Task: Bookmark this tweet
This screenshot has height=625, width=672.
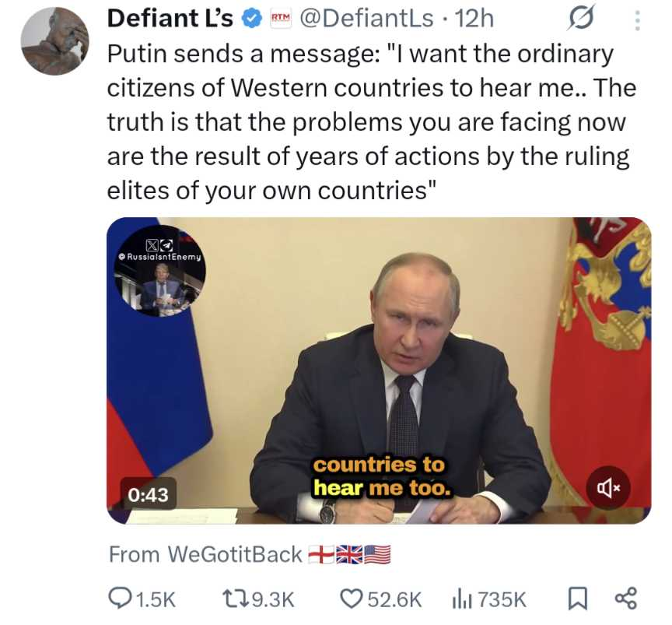Action: (x=577, y=599)
